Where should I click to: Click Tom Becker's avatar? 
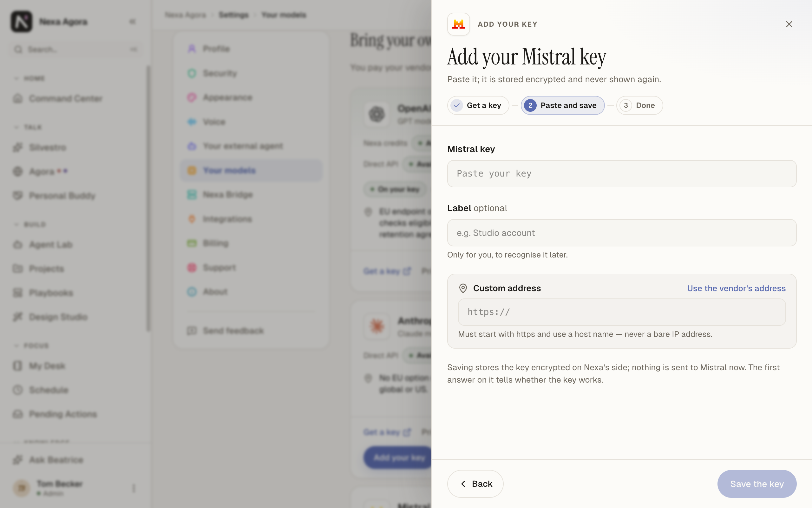(x=22, y=488)
